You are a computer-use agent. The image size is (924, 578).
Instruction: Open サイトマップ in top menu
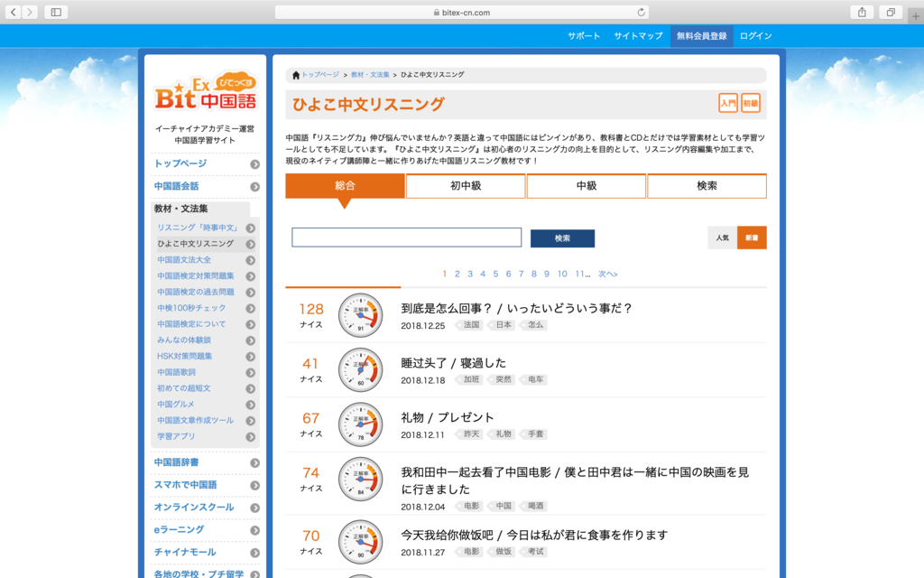tap(638, 36)
